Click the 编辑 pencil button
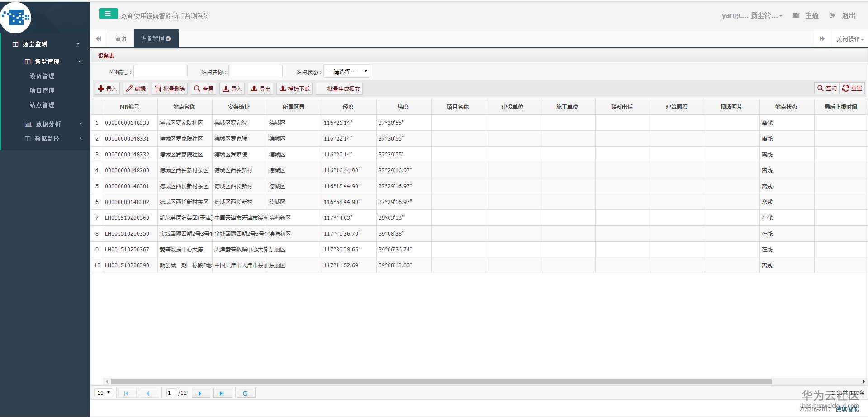Image resolution: width=868 pixels, height=417 pixels. pos(136,89)
